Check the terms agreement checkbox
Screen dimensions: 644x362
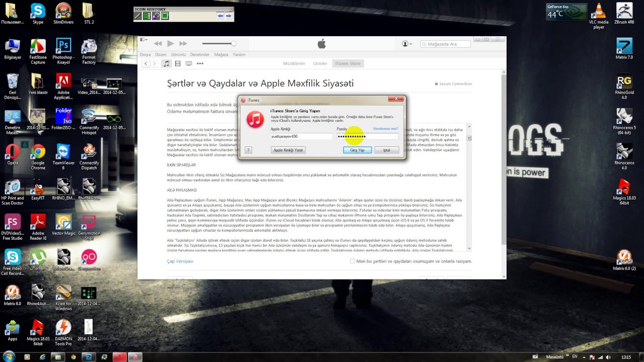tap(353, 261)
